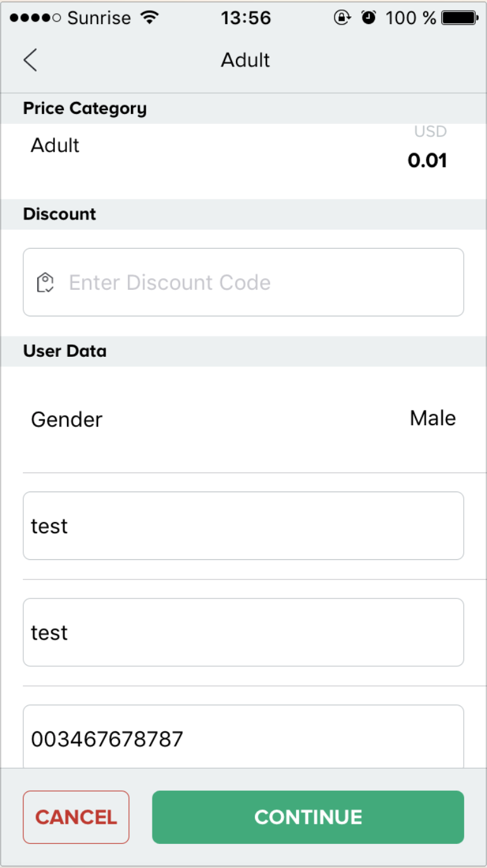Tap the 13:56 clock in status bar
Image resolution: width=487 pixels, height=868 pixels.
coord(245,18)
